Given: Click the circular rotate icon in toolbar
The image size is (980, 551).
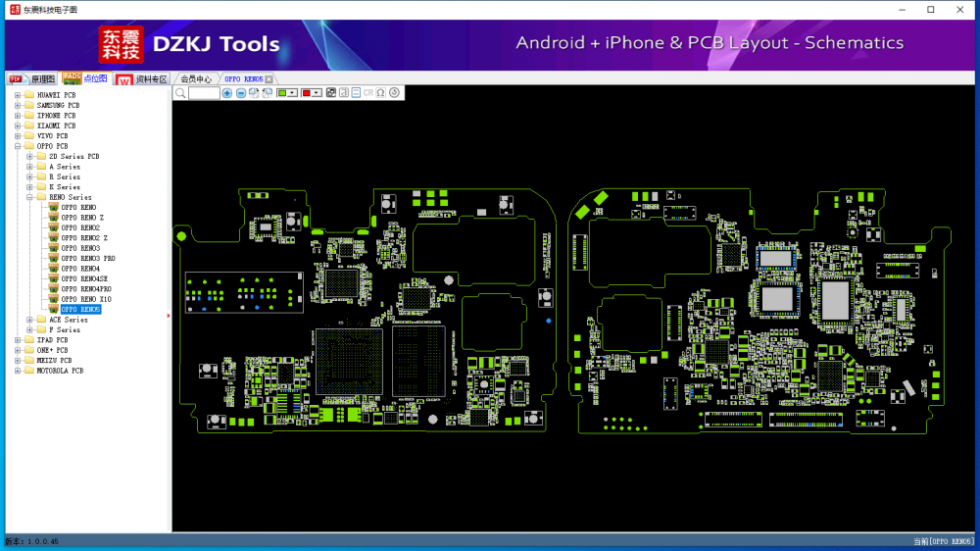Looking at the screenshot, I should [x=394, y=93].
